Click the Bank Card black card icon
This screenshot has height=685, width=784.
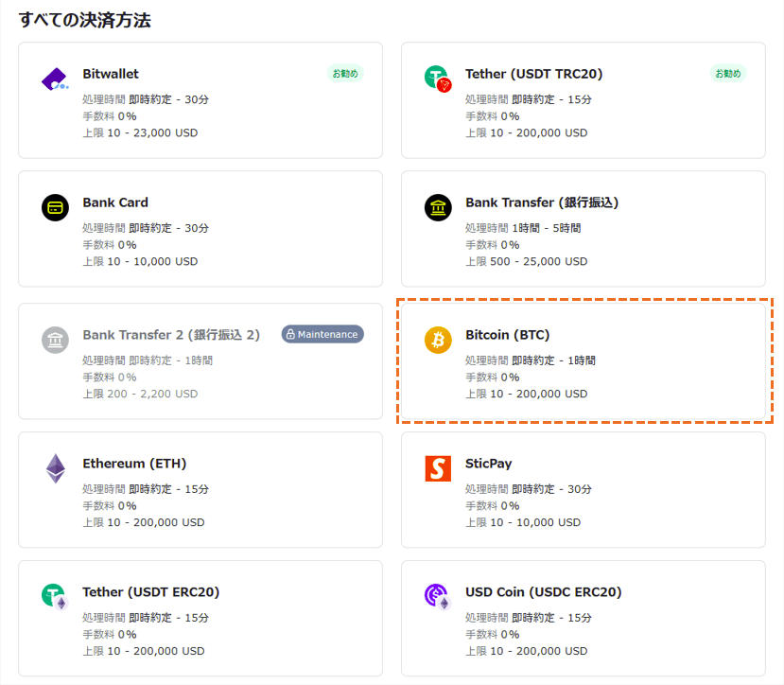coord(55,207)
